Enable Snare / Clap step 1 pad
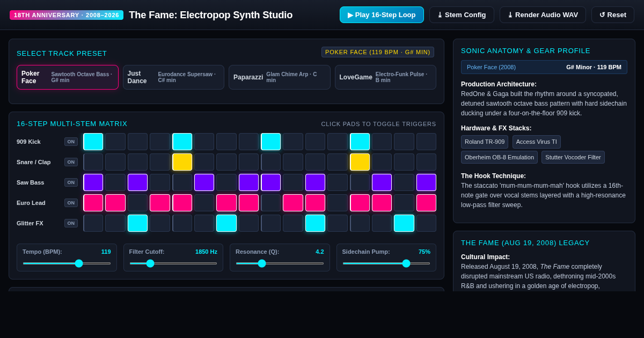Viewport: 644px width, 338px height. click(93, 162)
